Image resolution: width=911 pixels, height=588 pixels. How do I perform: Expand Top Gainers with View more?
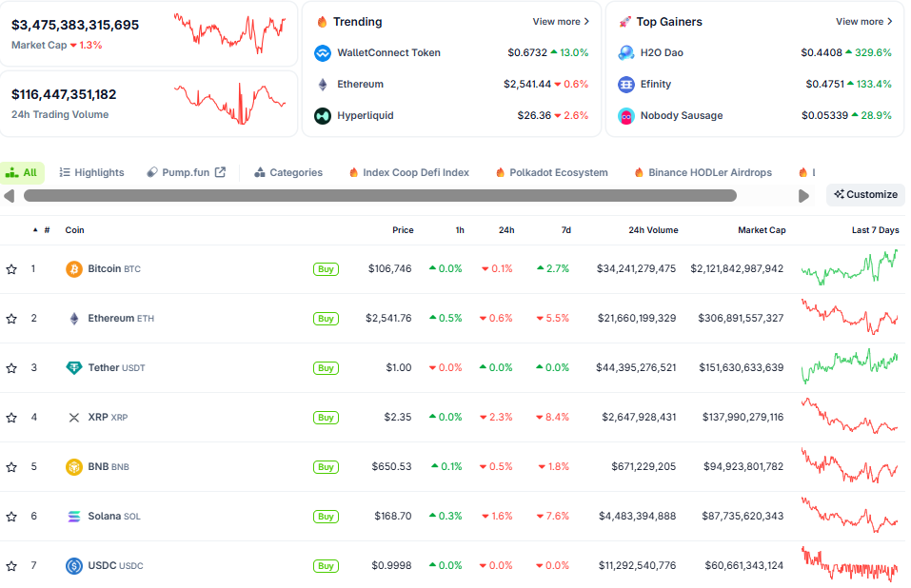[863, 21]
